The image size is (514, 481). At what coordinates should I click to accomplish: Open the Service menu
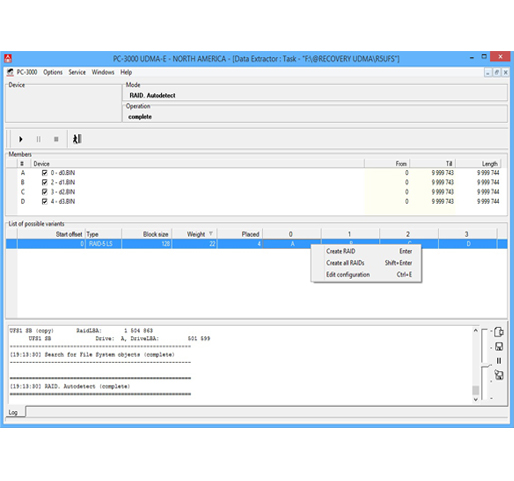coord(77,72)
